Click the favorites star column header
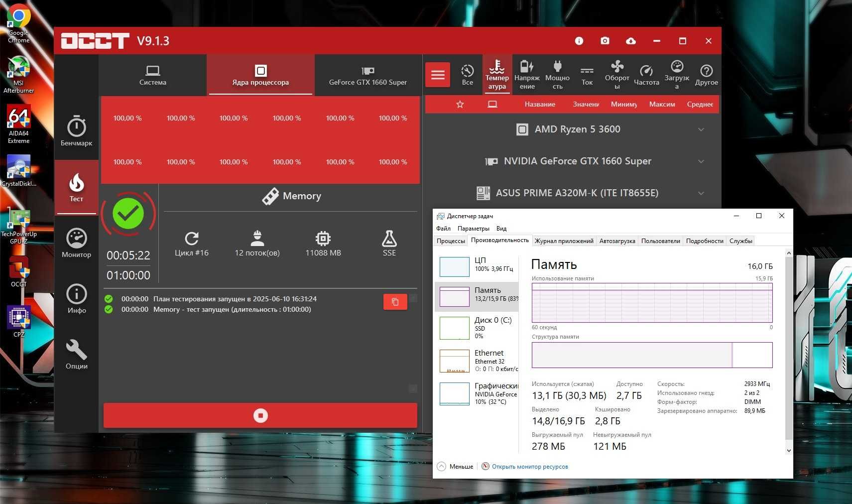Image resolution: width=852 pixels, height=504 pixels. pos(460,104)
